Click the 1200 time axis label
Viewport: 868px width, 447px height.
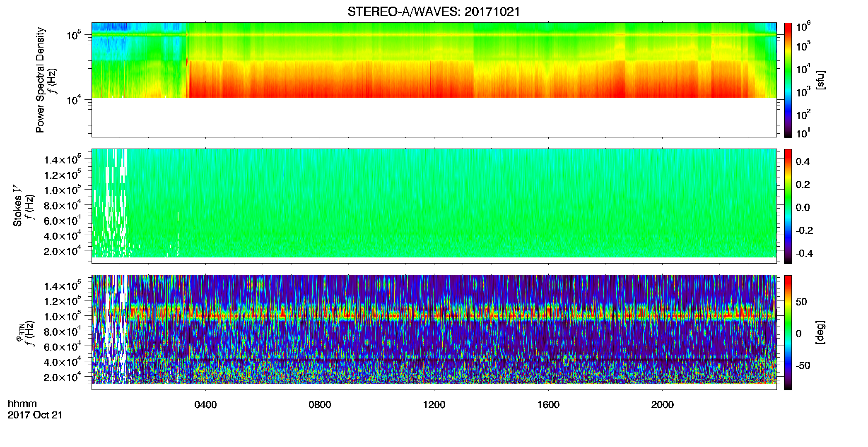click(x=434, y=405)
